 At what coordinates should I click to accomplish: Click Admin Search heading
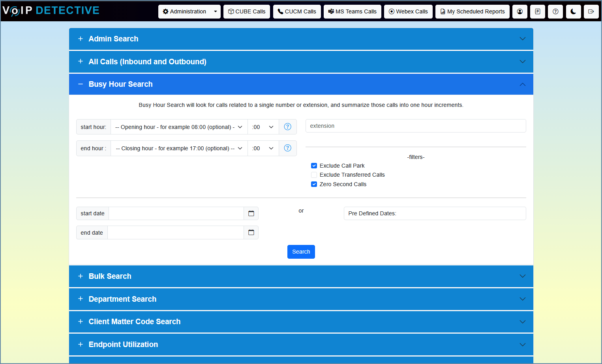pyautogui.click(x=114, y=39)
